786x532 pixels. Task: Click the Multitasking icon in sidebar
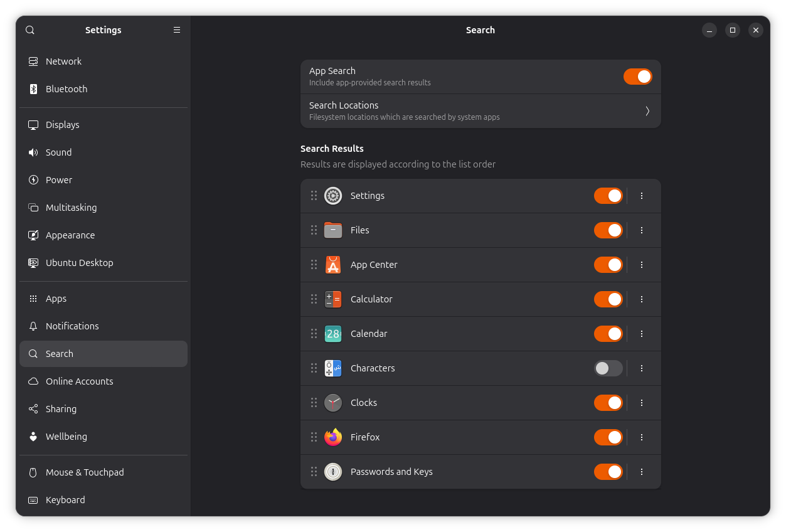pyautogui.click(x=33, y=208)
